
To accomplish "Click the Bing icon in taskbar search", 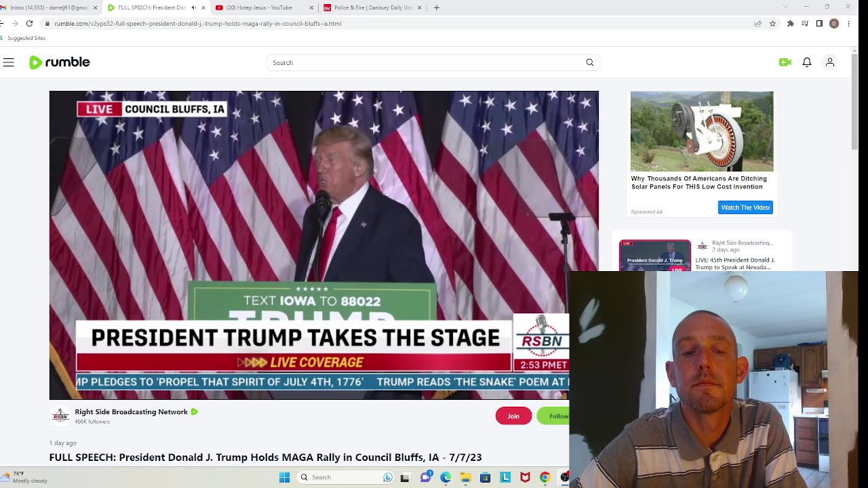I will coord(388,477).
